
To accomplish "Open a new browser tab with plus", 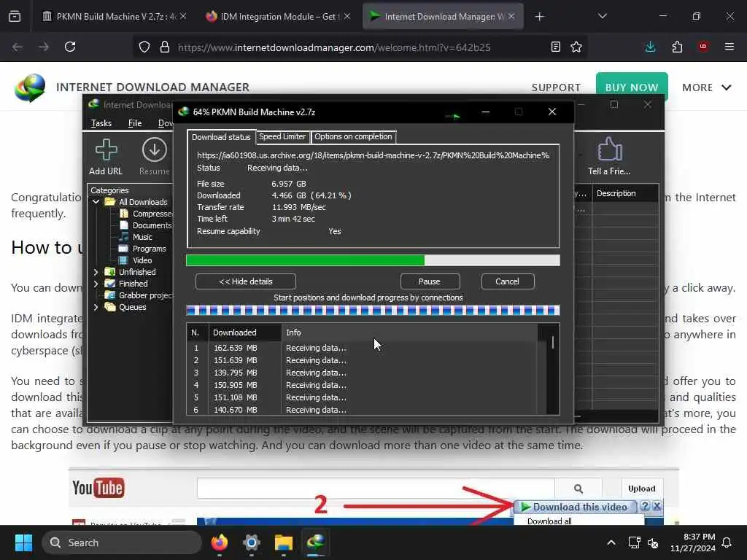I will click(x=539, y=17).
